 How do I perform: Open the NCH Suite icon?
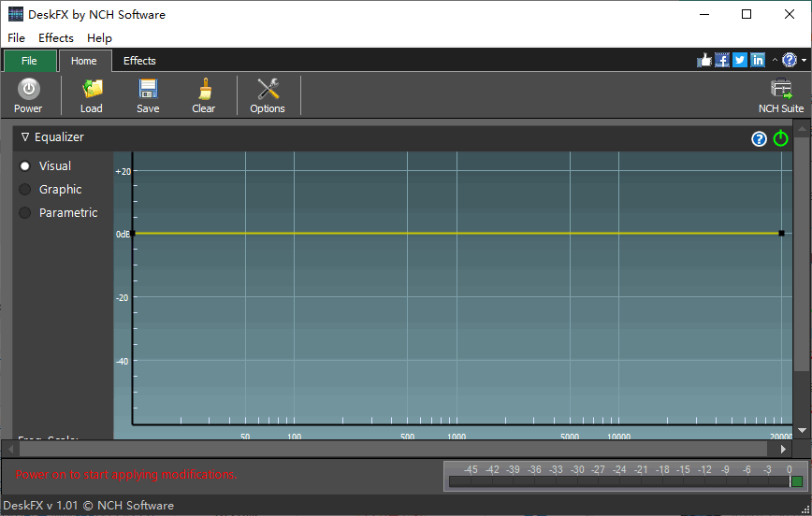click(x=781, y=95)
